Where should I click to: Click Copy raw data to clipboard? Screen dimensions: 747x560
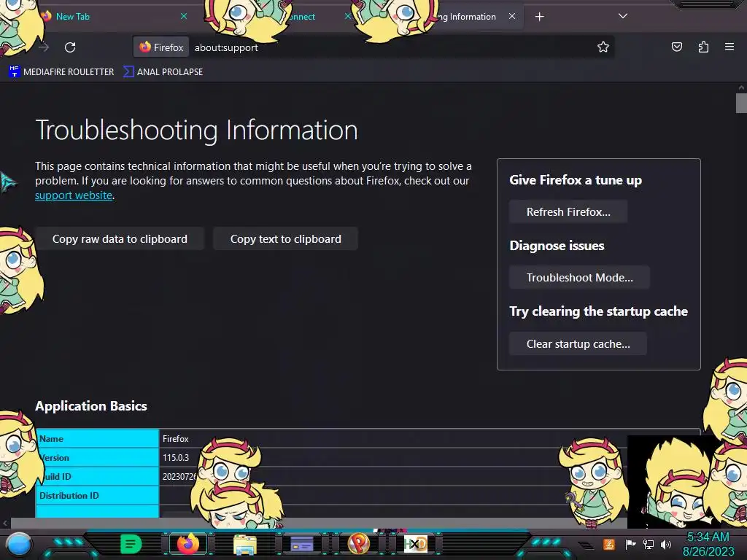120,238
